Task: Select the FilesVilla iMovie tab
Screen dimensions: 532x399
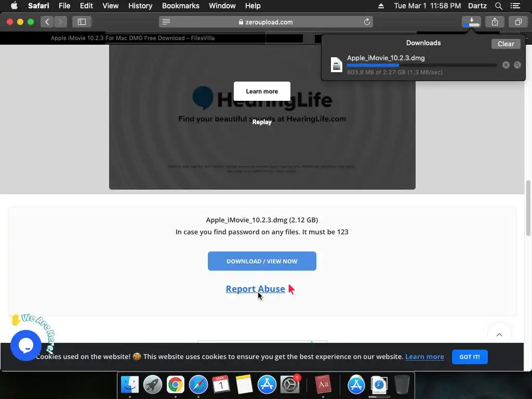Action: click(x=132, y=38)
